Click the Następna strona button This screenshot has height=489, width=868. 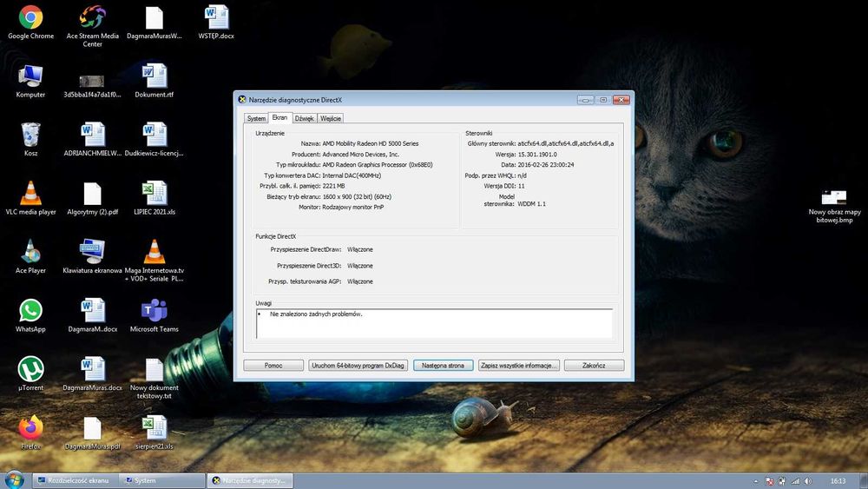[443, 366]
